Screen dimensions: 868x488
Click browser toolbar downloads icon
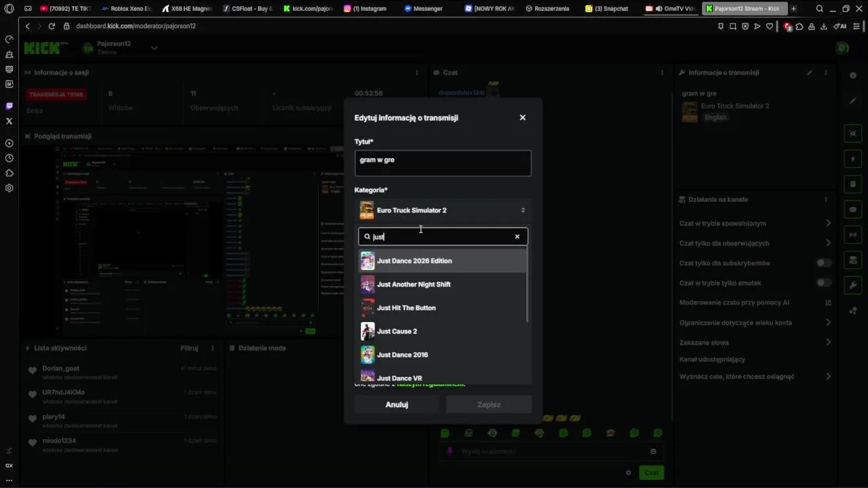click(x=823, y=26)
